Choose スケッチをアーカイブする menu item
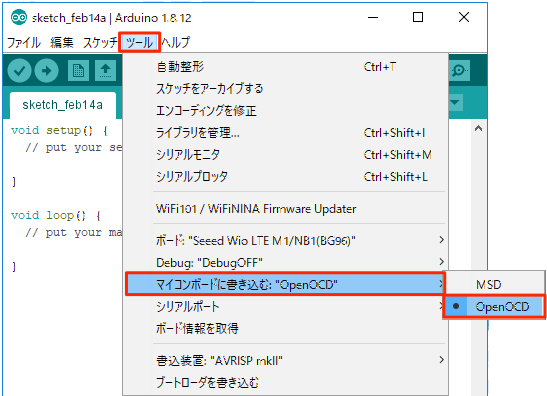Viewport: 547px width, 396px height. [x=285, y=89]
